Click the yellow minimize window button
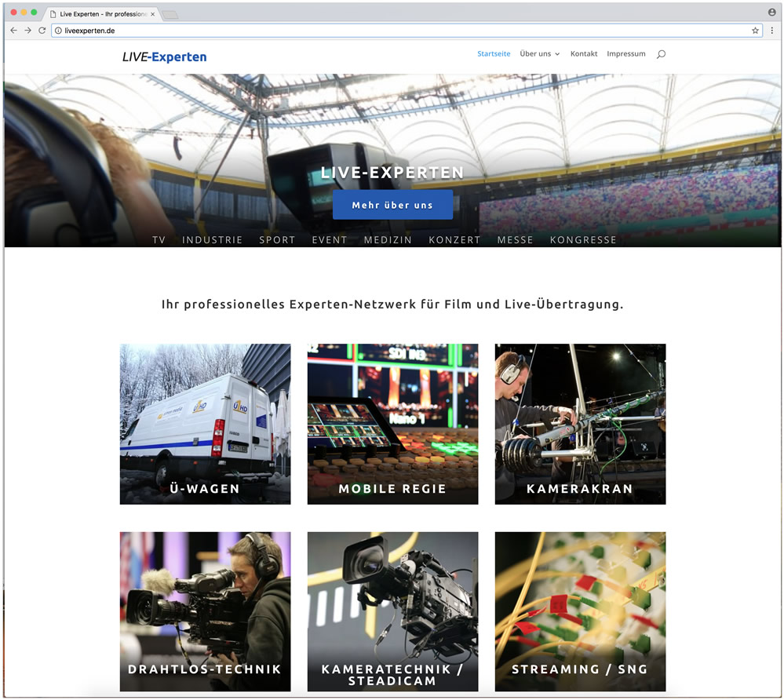 24,12
